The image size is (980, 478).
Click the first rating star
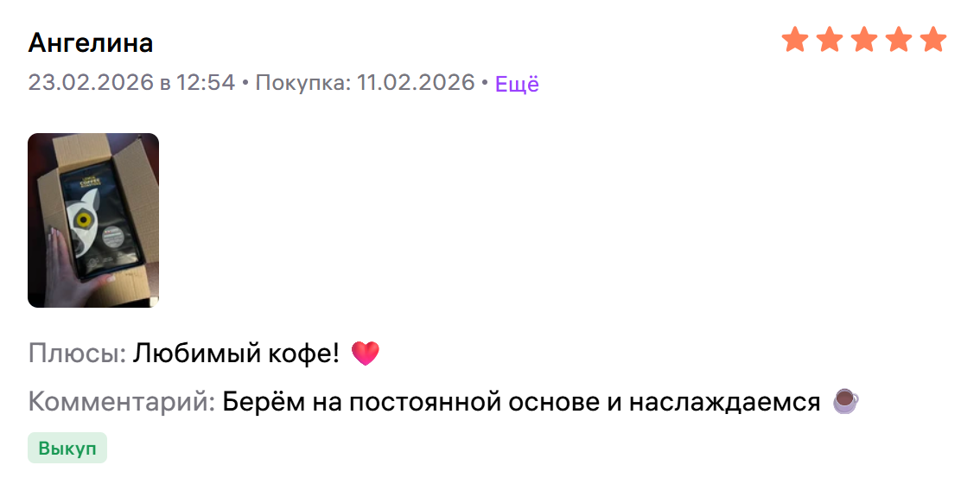pos(795,40)
